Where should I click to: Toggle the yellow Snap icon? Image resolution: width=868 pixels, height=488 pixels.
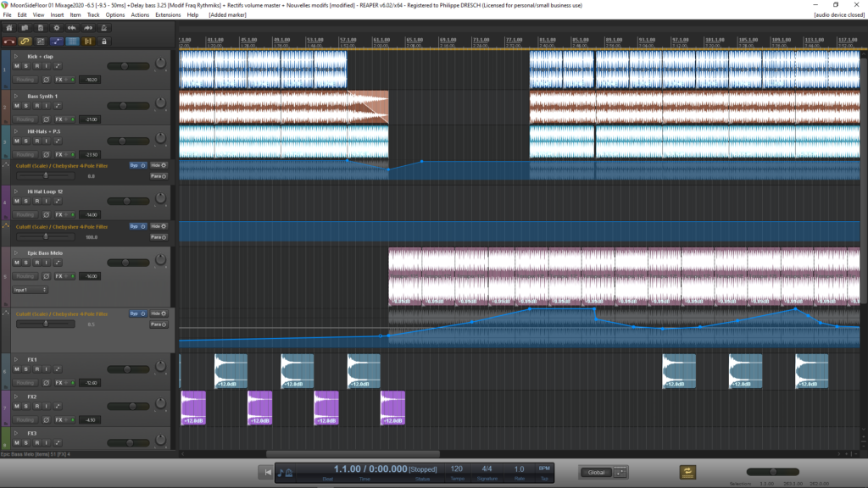[x=88, y=42]
